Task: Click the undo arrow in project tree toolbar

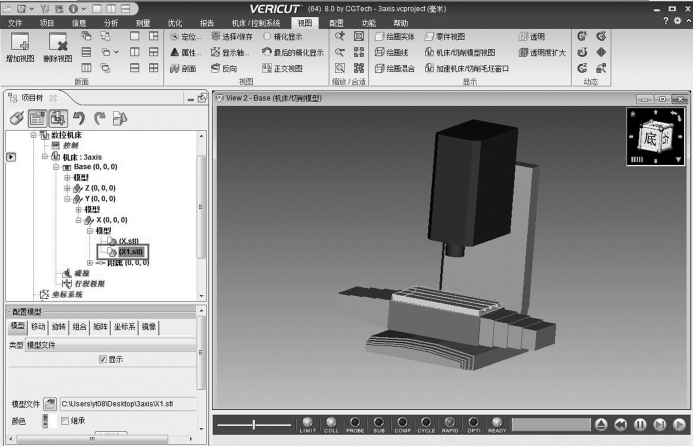Action: 77,118
